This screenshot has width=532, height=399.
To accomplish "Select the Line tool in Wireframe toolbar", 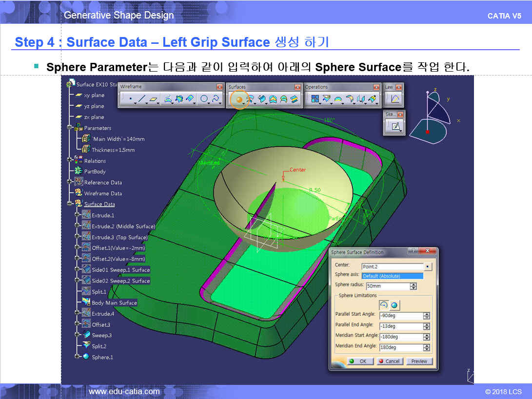I will 142,99.
